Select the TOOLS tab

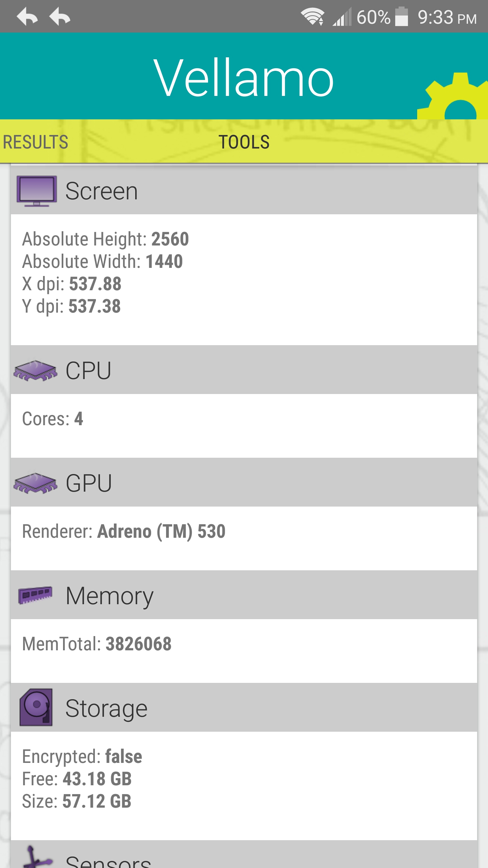coord(244,142)
